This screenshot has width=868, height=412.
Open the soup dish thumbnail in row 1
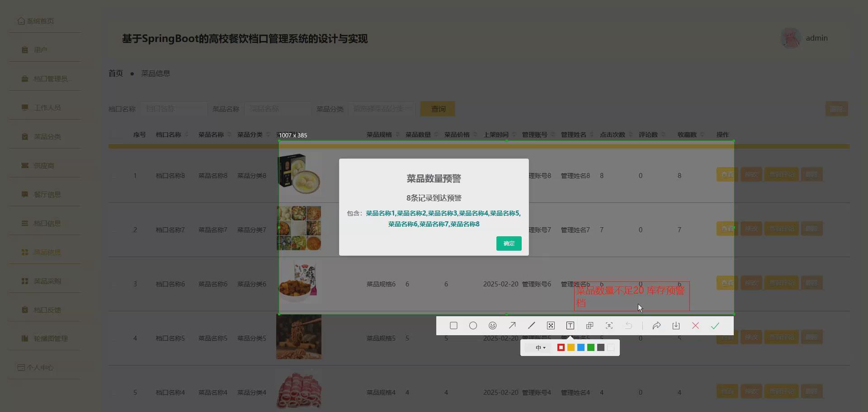tap(299, 174)
